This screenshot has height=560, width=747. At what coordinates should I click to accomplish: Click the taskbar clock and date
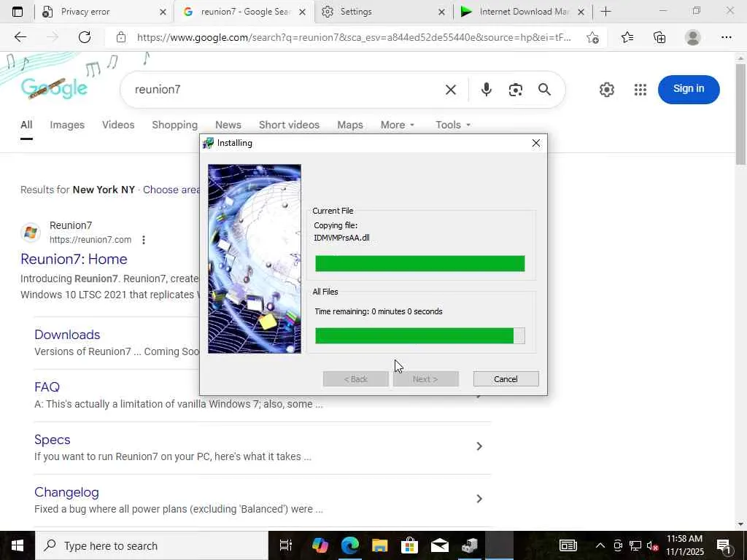(684, 545)
